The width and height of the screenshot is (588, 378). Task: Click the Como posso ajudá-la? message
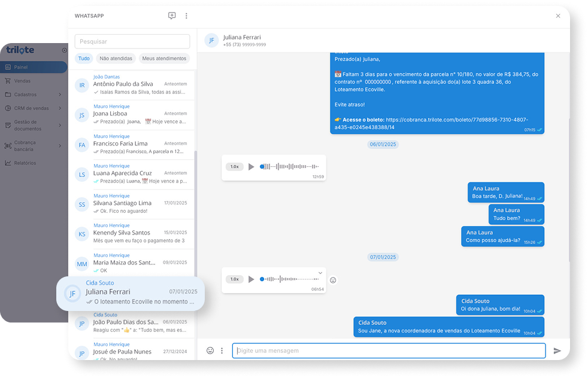point(502,236)
